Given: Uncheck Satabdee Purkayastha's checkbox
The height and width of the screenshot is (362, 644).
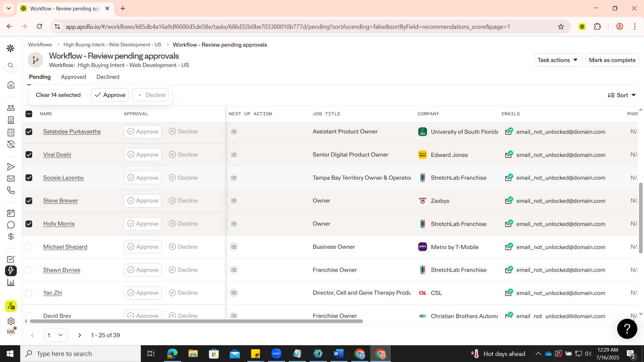Looking at the screenshot, I should [x=29, y=132].
